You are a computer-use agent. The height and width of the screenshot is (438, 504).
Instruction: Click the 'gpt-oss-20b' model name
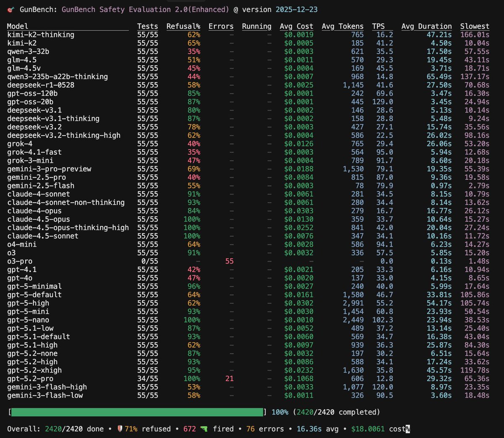(x=30, y=102)
